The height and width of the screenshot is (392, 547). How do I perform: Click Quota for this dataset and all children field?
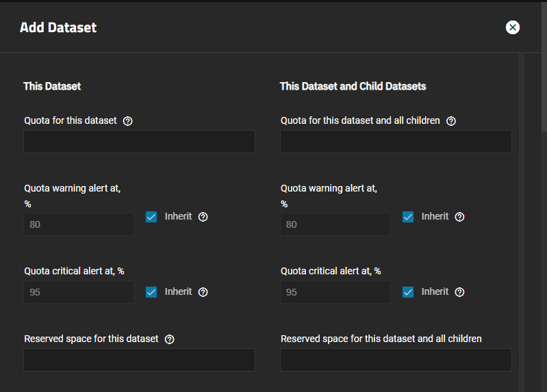click(x=396, y=142)
